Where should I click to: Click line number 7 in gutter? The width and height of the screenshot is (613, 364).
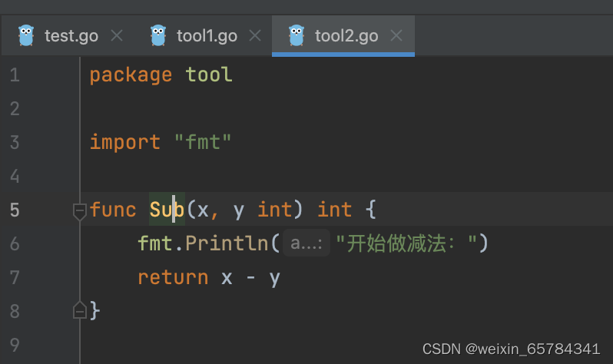pos(15,277)
